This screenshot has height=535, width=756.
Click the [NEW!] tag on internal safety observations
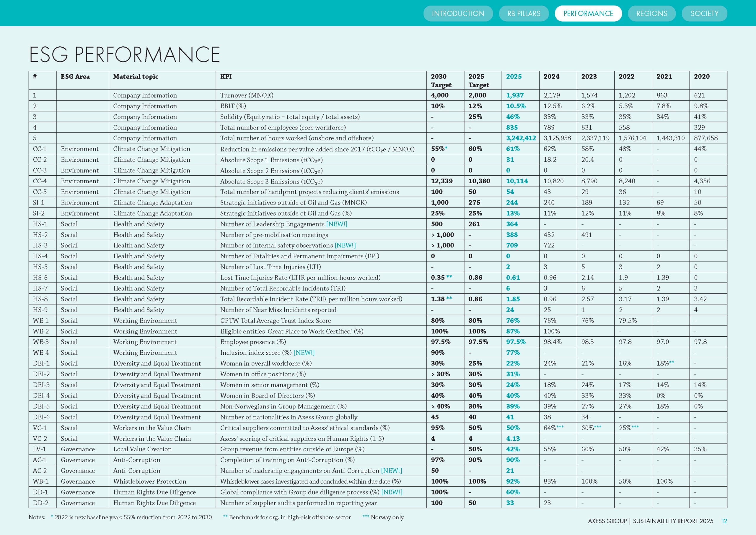point(345,245)
